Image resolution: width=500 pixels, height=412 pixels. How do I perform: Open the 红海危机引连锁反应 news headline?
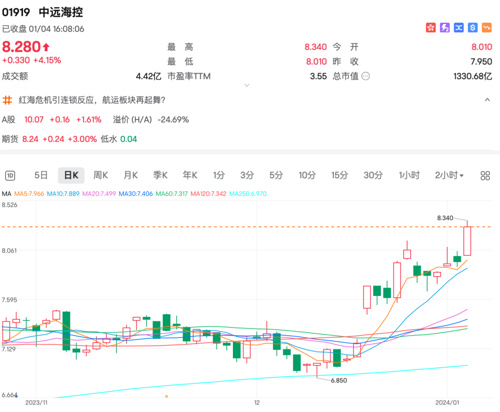tap(92, 100)
